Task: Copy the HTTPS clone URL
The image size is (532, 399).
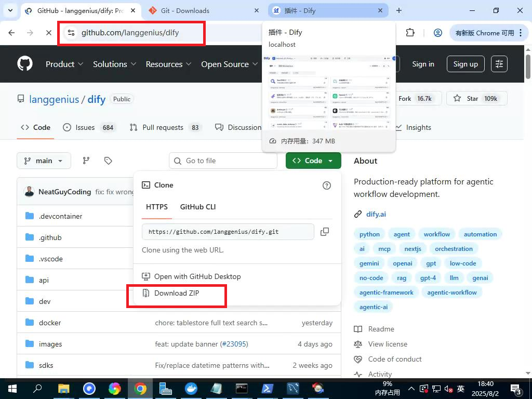Action: [325, 232]
